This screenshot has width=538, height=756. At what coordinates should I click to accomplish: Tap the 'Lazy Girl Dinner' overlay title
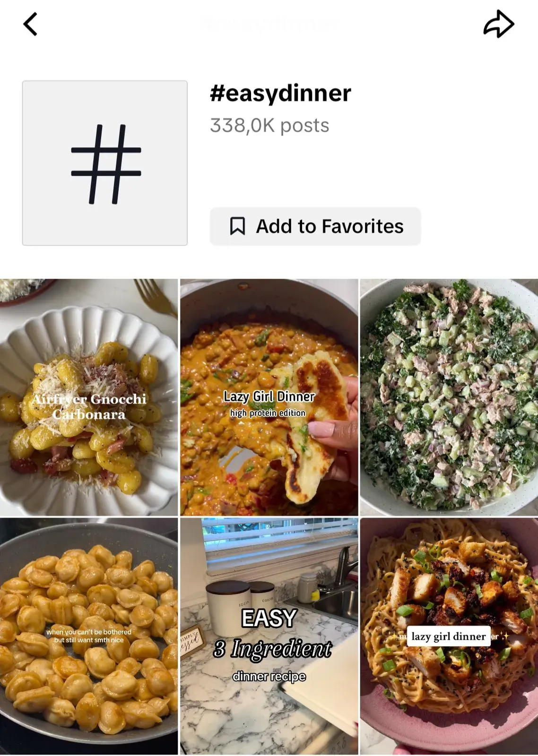point(269,396)
